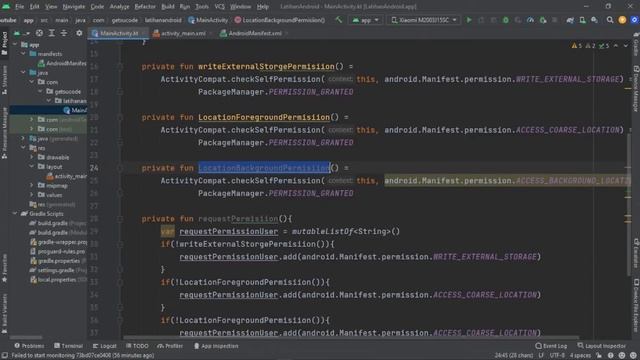Image resolution: width=640 pixels, height=360 pixels.
Task: Open the Device File Explorer side panel
Action: point(636,305)
